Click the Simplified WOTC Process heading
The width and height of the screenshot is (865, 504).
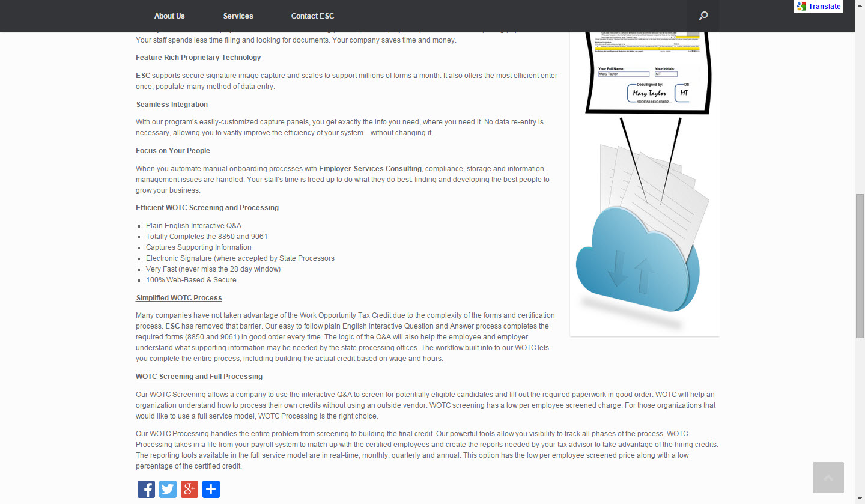coord(179,298)
